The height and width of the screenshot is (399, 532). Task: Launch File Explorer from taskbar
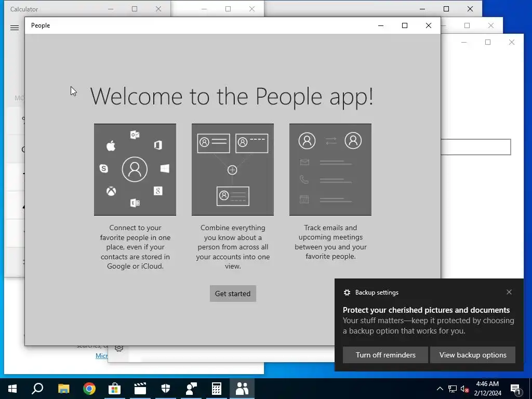pyautogui.click(x=63, y=389)
